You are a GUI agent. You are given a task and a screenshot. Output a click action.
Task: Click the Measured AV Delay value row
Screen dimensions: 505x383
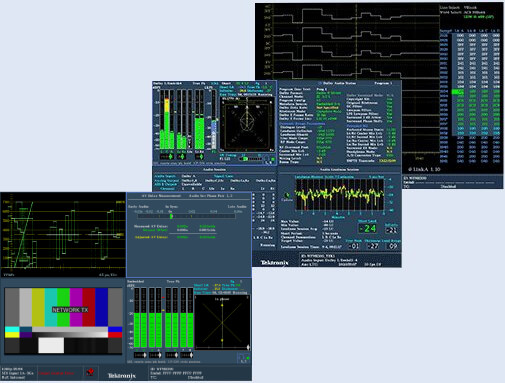point(175,226)
